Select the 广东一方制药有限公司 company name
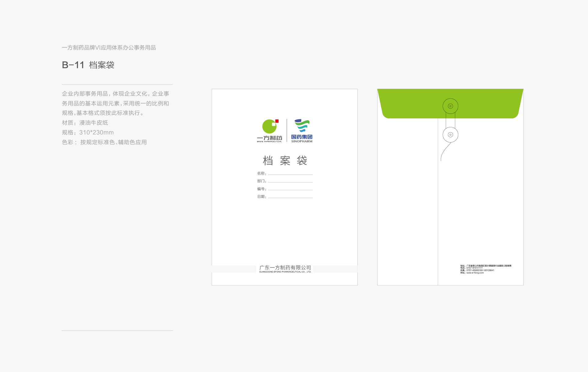588x372 pixels. [x=285, y=268]
